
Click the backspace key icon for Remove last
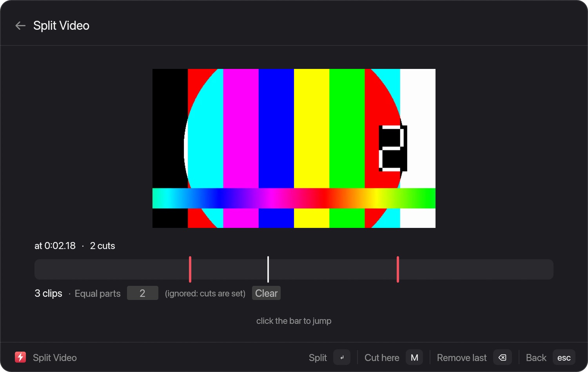pos(503,358)
